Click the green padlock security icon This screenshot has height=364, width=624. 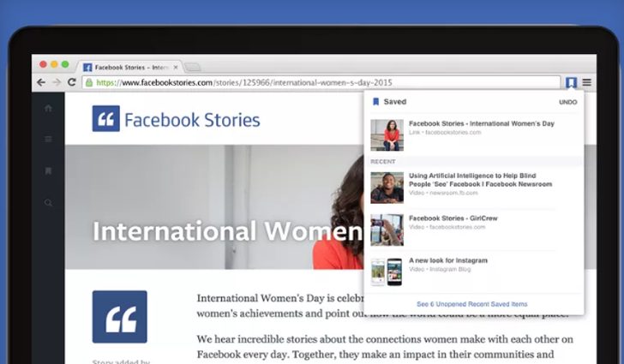89,82
